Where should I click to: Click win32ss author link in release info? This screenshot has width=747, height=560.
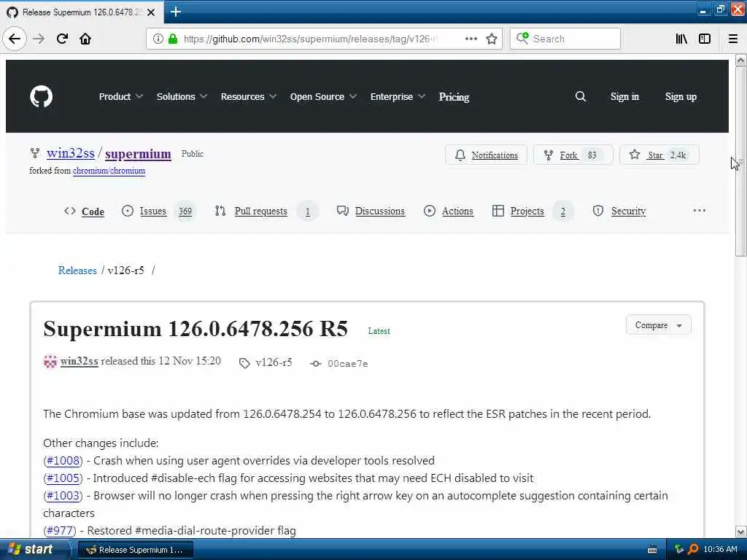click(x=79, y=362)
